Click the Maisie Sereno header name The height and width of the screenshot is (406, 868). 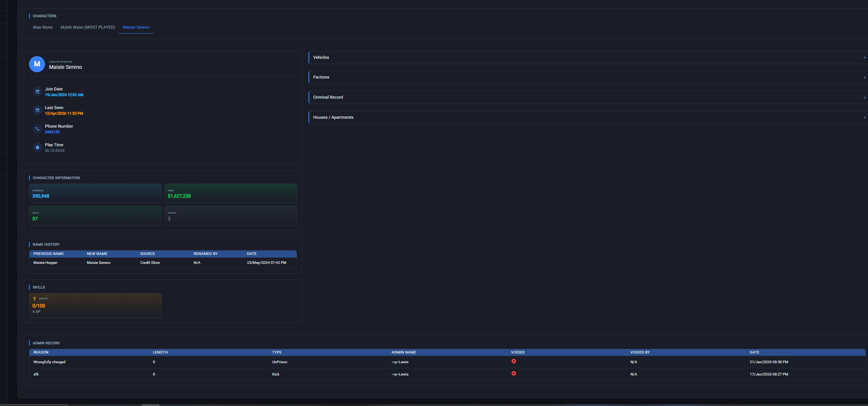(65, 67)
